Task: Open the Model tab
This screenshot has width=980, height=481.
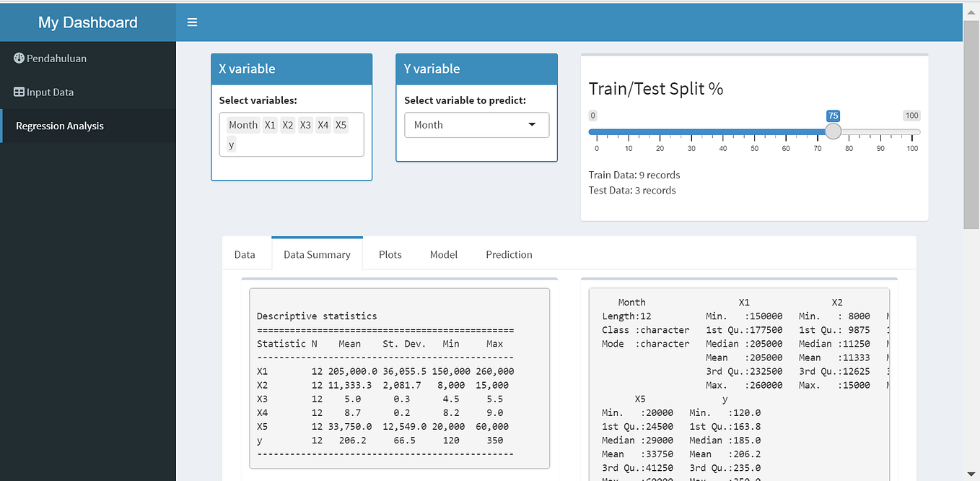Action: click(443, 254)
